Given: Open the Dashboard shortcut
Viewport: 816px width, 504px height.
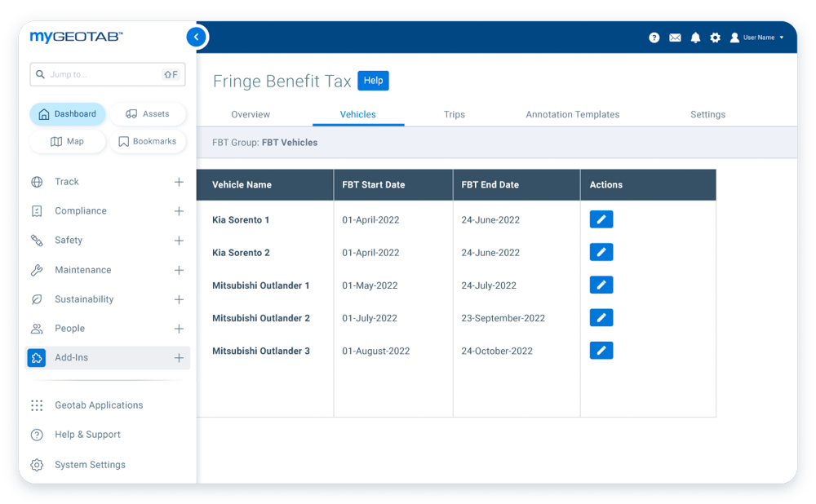Looking at the screenshot, I should (x=68, y=114).
